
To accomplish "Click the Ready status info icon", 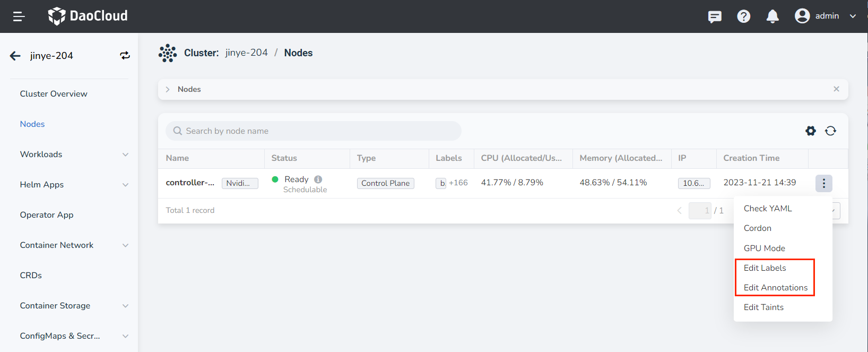I will tap(318, 179).
